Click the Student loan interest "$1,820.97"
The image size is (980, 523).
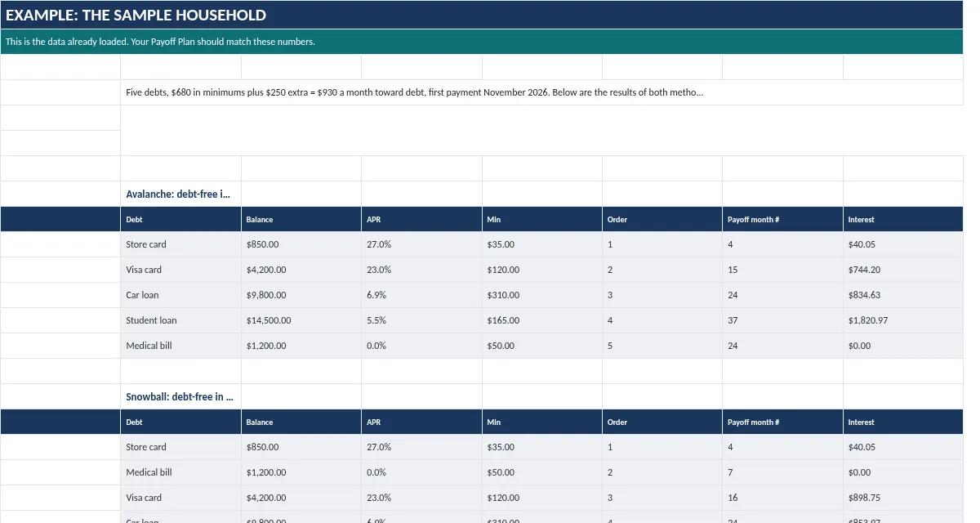903,320
